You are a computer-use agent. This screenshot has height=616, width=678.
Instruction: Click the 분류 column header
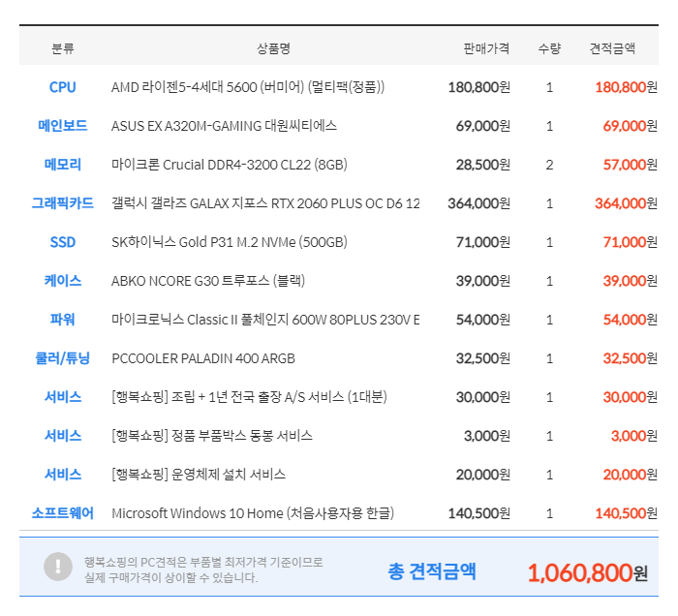(63, 48)
